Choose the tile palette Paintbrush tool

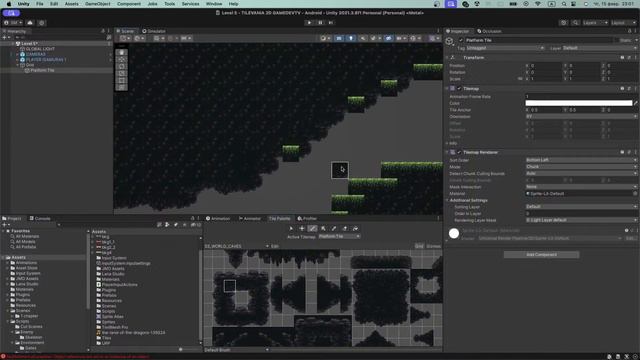point(312,229)
